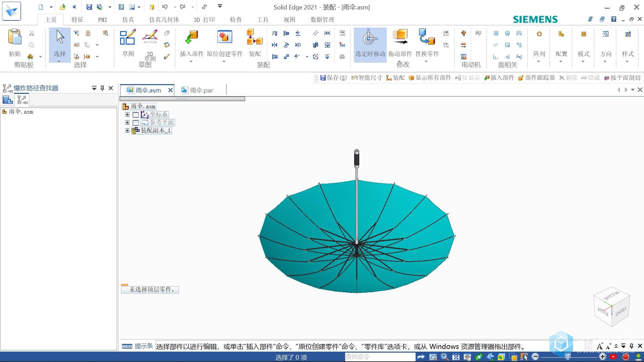Click 按平面剖切 in the command bar

coord(623,78)
